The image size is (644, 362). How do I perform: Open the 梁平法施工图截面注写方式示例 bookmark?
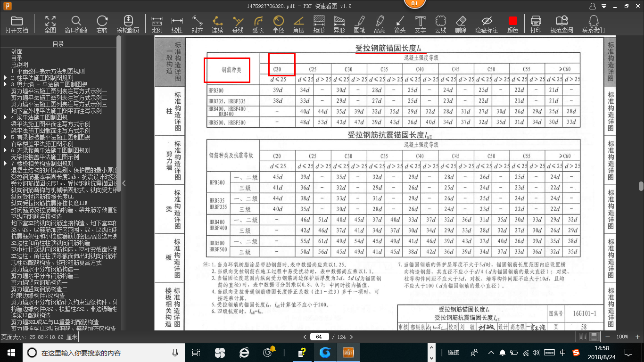pyautogui.click(x=51, y=131)
